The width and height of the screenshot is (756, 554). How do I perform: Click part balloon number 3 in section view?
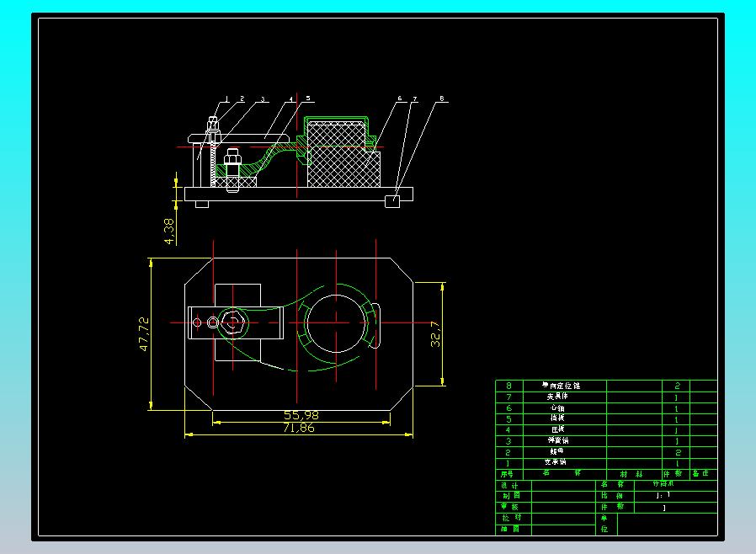(x=263, y=99)
